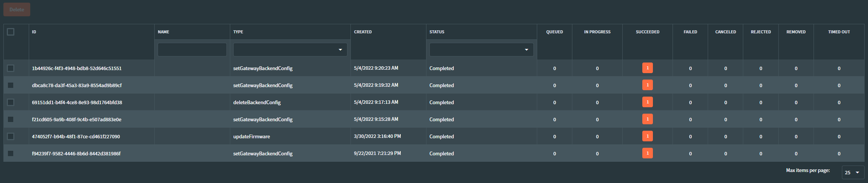The width and height of the screenshot is (868, 183).
Task: Click the orange succeeded badge for updateFirmware job
Action: pos(647,136)
